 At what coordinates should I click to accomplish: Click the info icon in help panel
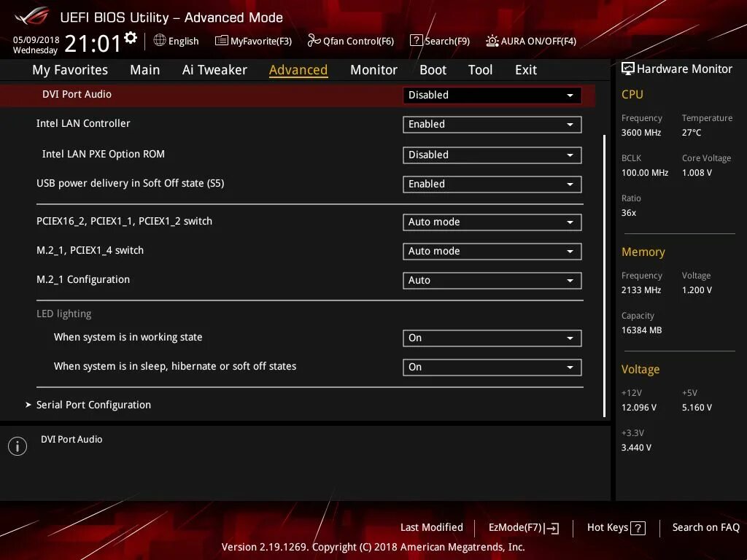pyautogui.click(x=18, y=446)
